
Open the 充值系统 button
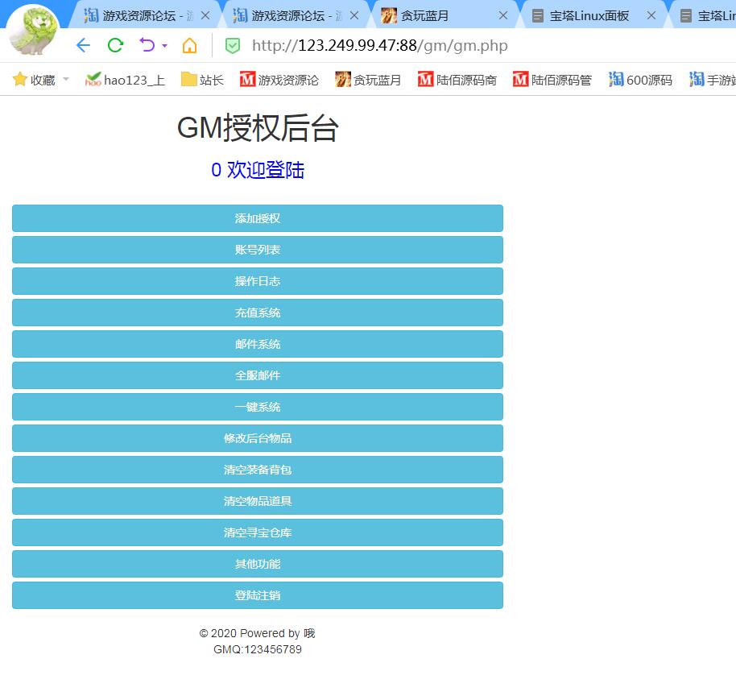(x=258, y=313)
